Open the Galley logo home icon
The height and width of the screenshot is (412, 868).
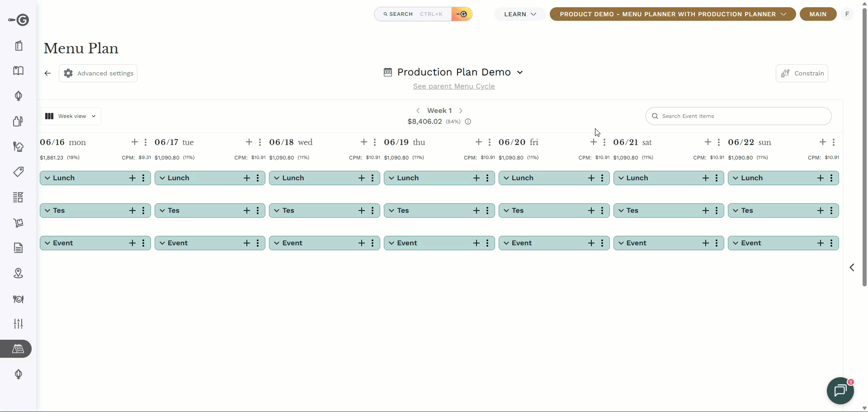coord(19,20)
